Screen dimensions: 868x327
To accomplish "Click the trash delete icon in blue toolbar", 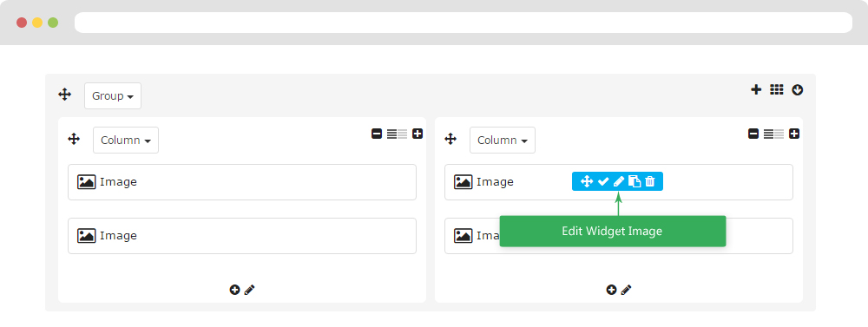I will (650, 181).
